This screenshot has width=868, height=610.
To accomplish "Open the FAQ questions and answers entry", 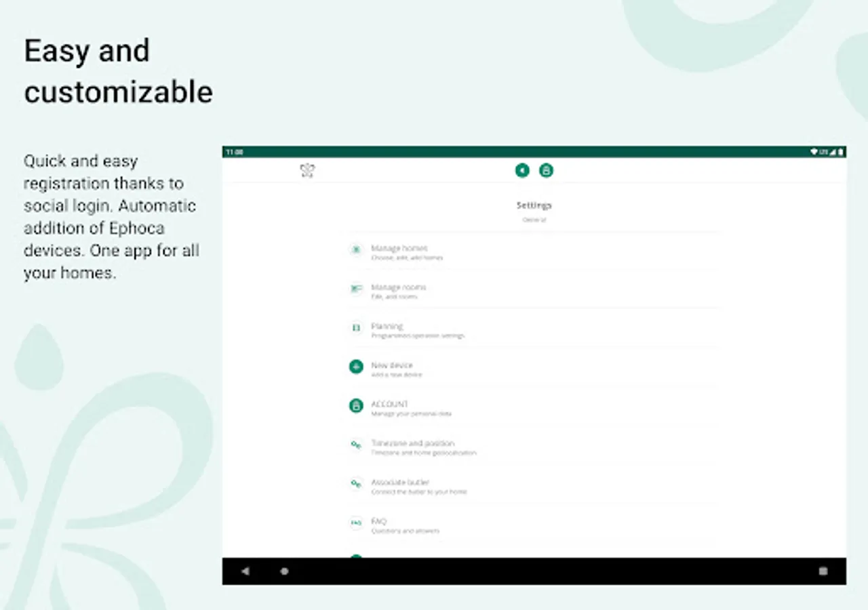I will [534, 524].
